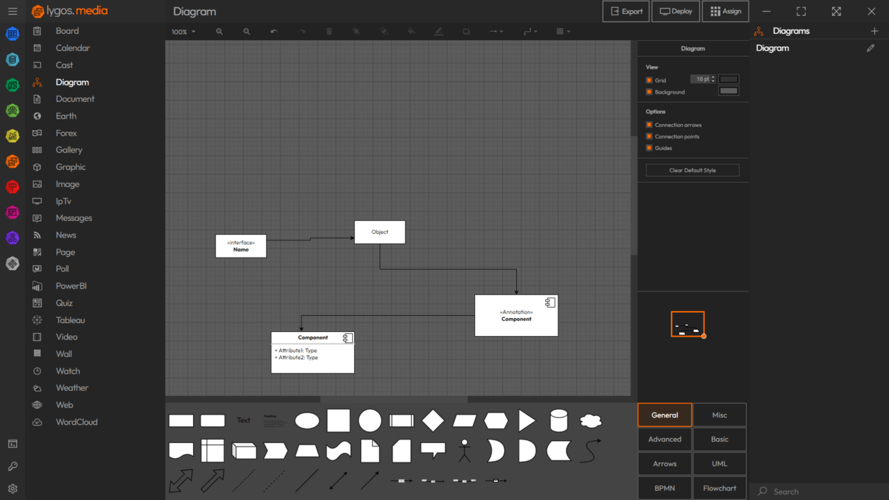Pick the diamond shape from palette

click(433, 421)
